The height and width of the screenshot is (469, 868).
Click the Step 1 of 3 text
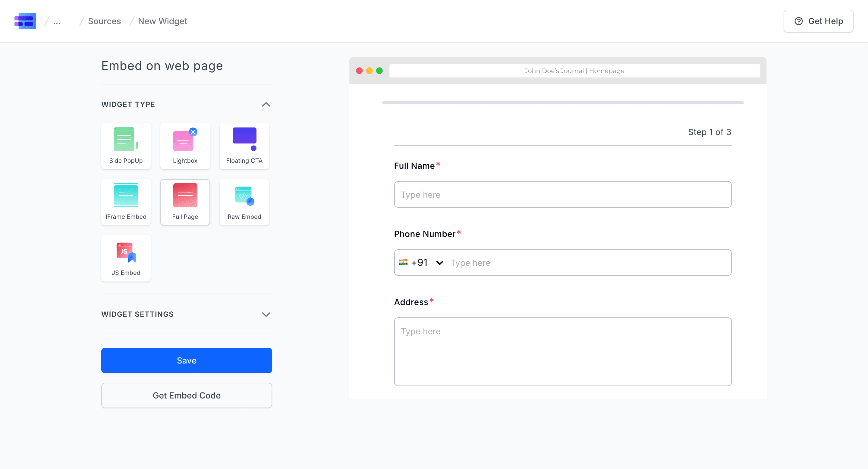click(710, 132)
